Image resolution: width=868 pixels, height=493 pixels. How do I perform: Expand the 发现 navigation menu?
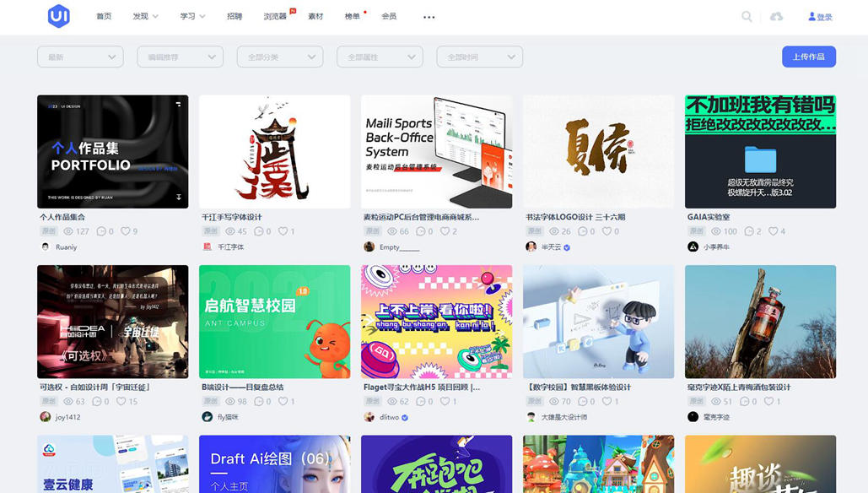(145, 17)
